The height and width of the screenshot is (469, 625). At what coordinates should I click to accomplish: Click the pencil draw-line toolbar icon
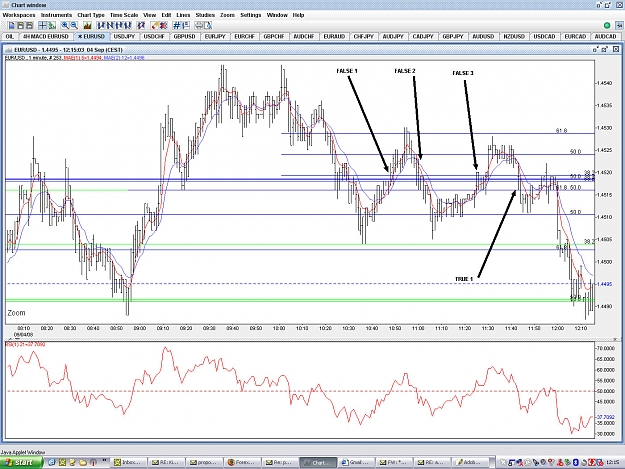[154, 26]
